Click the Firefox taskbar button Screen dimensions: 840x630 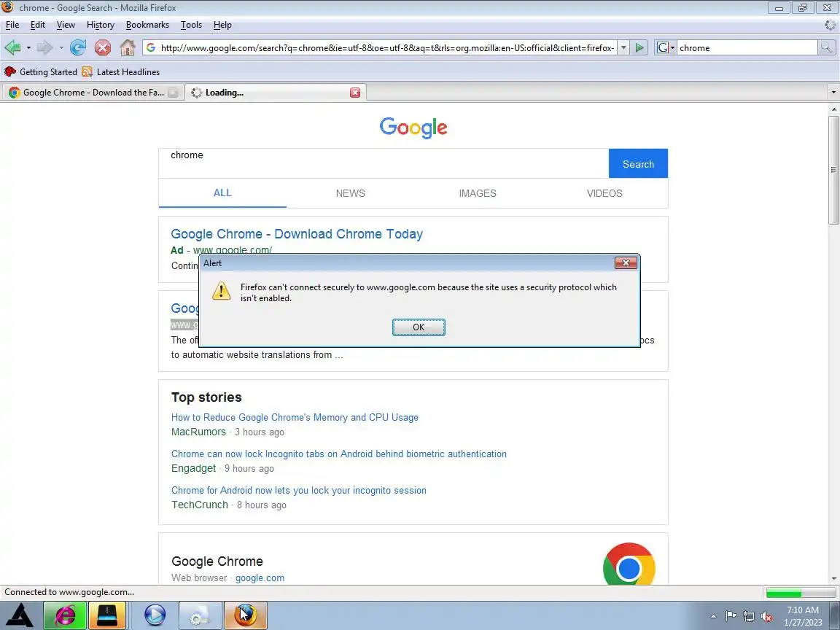click(x=245, y=615)
